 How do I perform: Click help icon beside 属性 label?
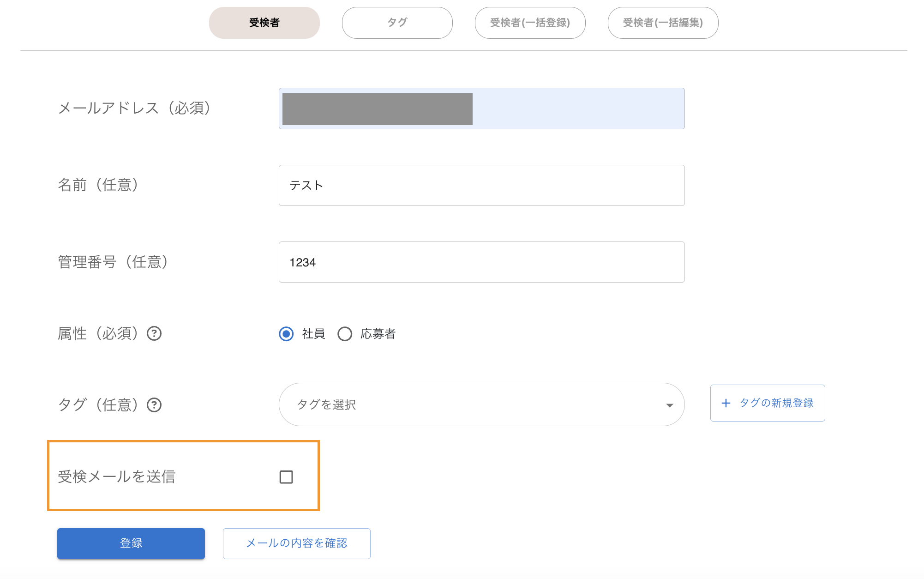(154, 333)
